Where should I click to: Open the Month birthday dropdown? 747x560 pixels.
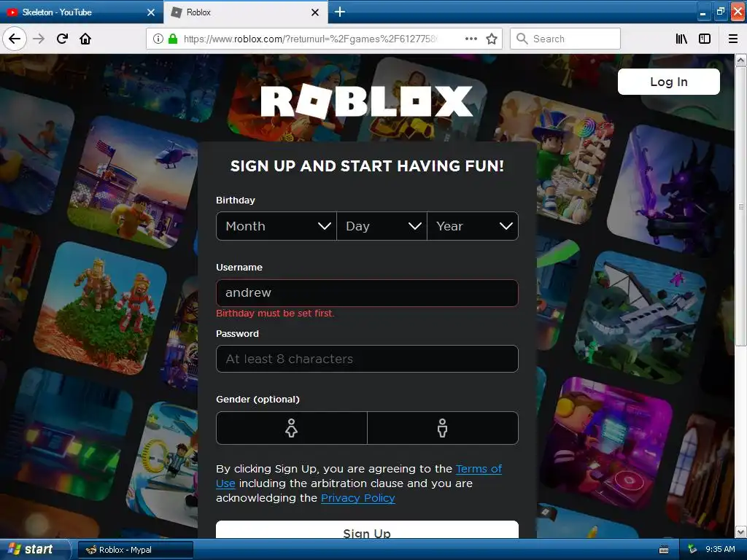point(276,226)
